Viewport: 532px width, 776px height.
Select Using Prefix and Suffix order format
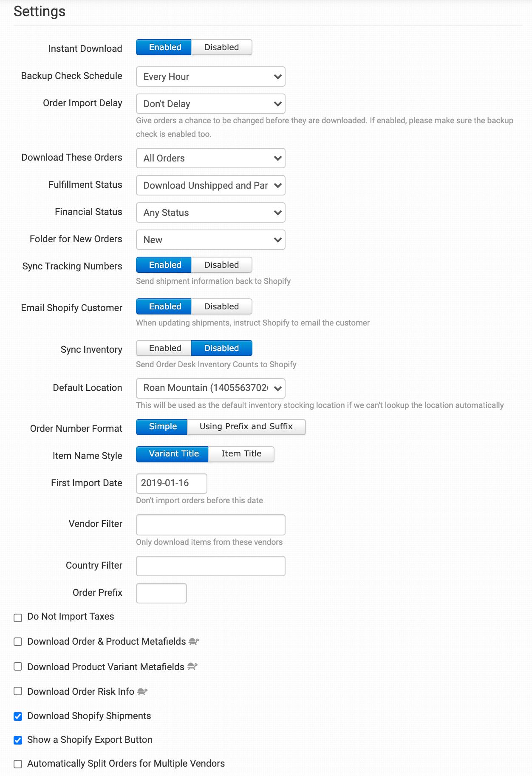246,427
